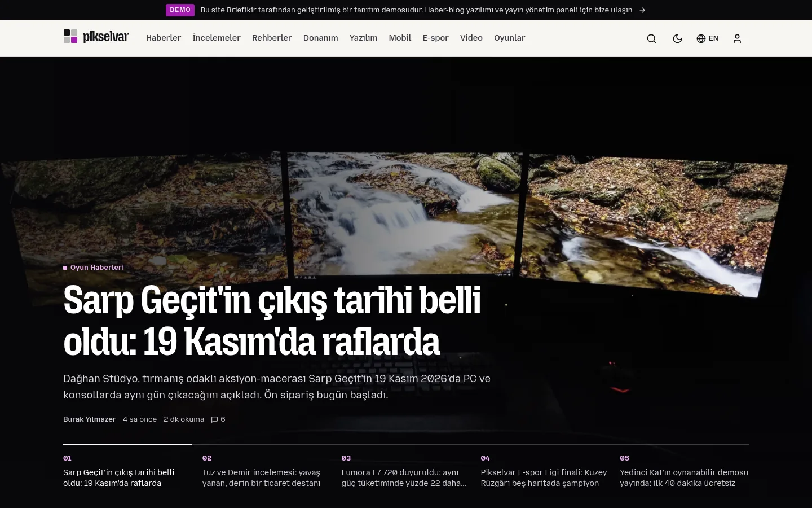Viewport: 812px width, 508px height.
Task: Toggle dark mode with moon icon
Action: tap(677, 38)
